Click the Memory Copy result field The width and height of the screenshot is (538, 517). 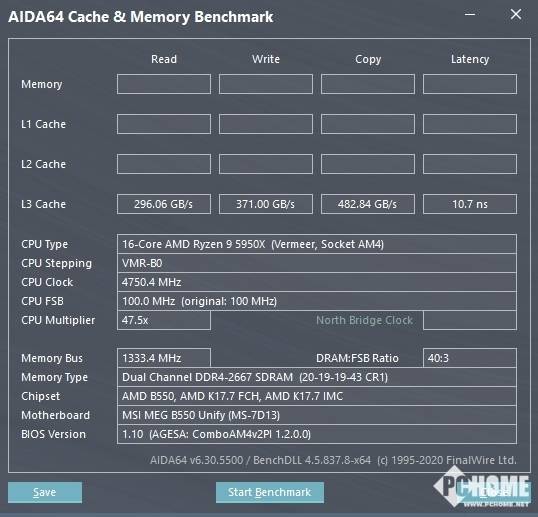click(x=368, y=84)
